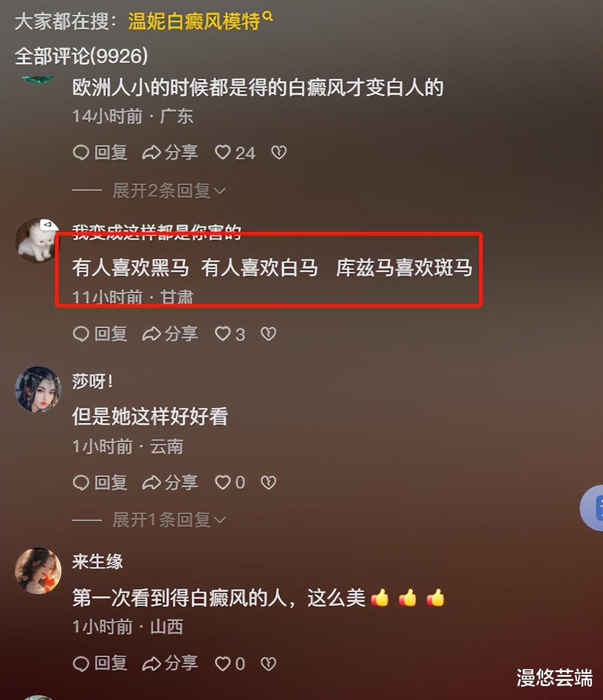Image resolution: width=603 pixels, height=700 pixels.
Task: Reply to the 欧洲人小的时候 comment
Action: pyautogui.click(x=100, y=153)
